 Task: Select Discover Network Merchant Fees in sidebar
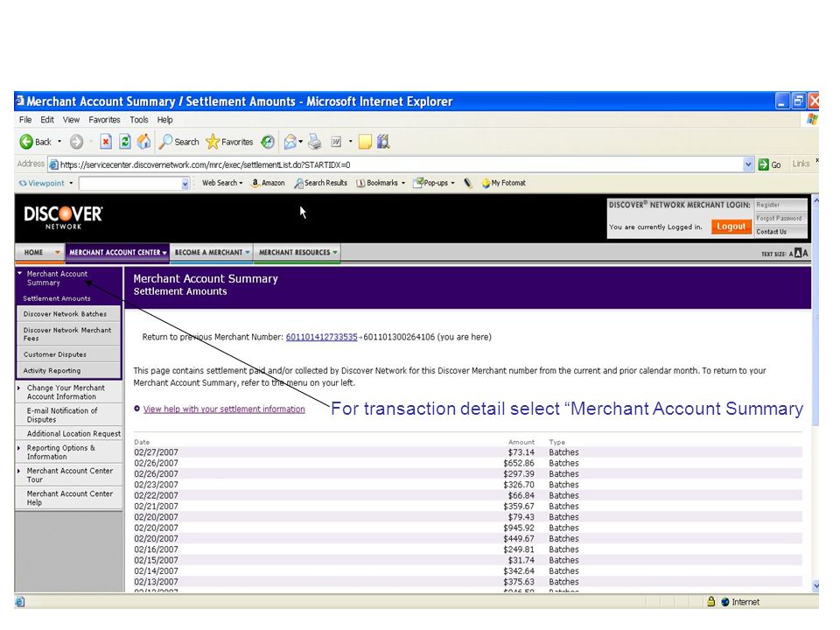tap(68, 334)
